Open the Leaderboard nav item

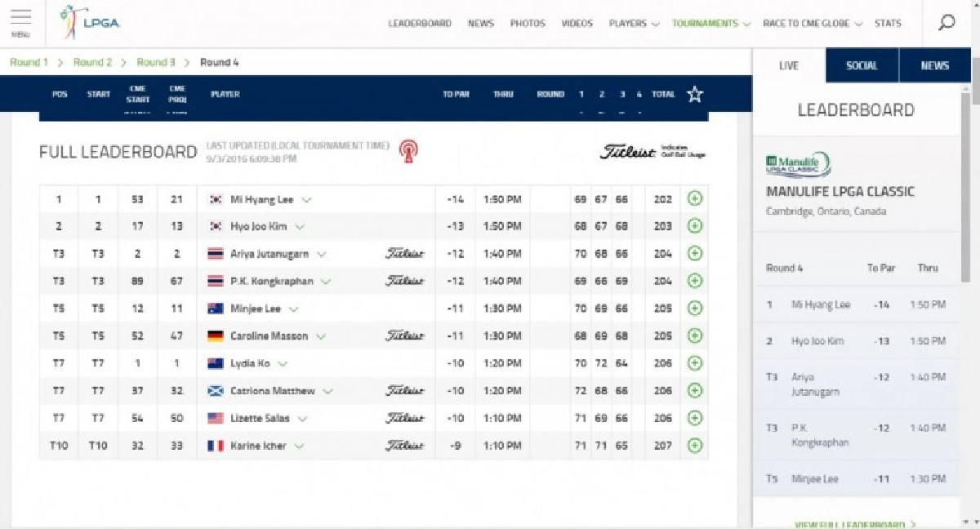[420, 24]
